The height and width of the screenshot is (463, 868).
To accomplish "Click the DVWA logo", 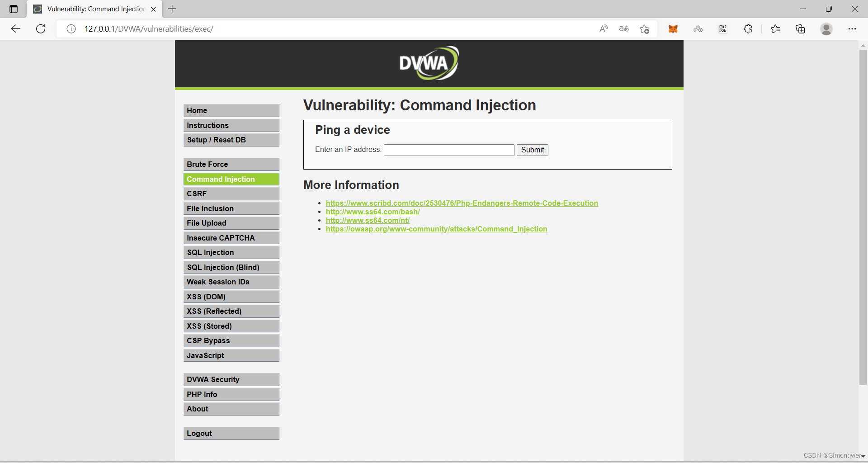I will coord(429,63).
